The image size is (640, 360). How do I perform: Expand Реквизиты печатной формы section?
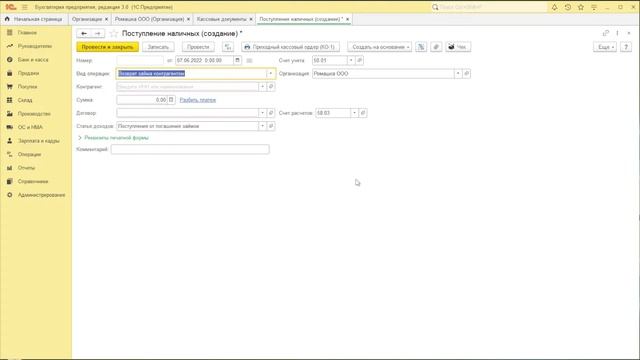pyautogui.click(x=113, y=138)
